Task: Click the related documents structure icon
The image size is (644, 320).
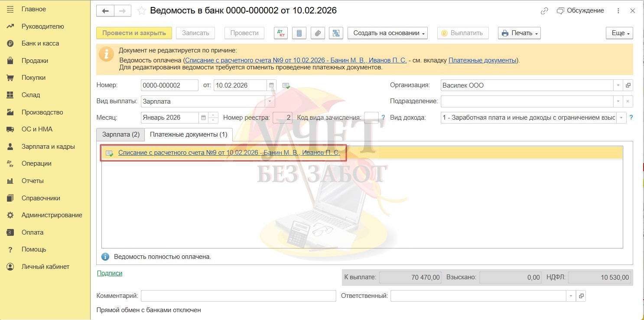Action: pyautogui.click(x=336, y=33)
